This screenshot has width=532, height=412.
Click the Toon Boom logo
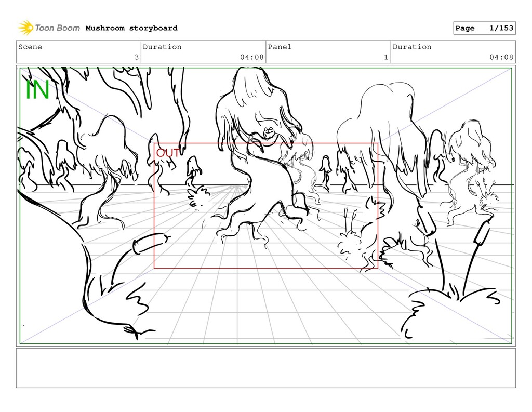coord(49,28)
